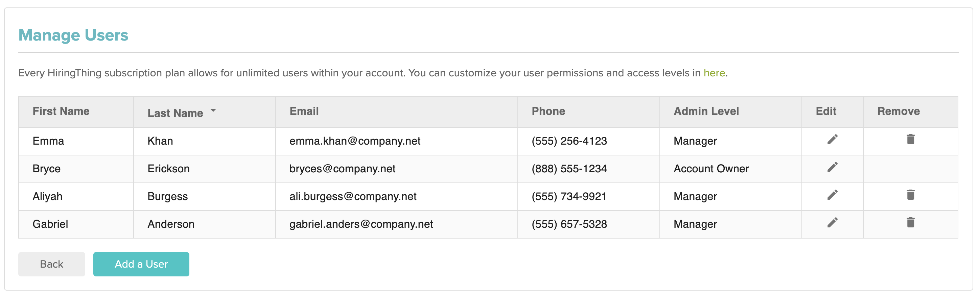The image size is (980, 296).
Task: Click the Email column header
Action: point(304,111)
